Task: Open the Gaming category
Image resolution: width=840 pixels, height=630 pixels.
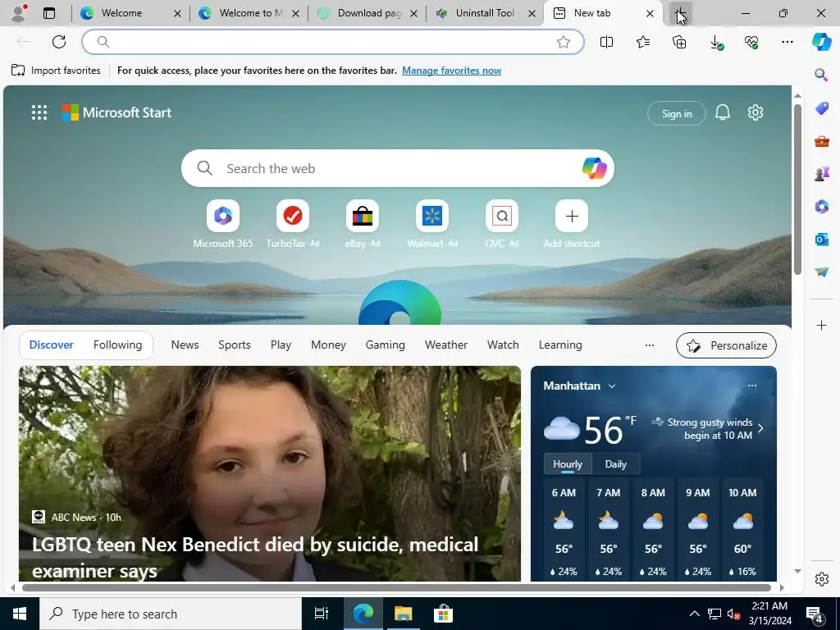Action: click(386, 345)
